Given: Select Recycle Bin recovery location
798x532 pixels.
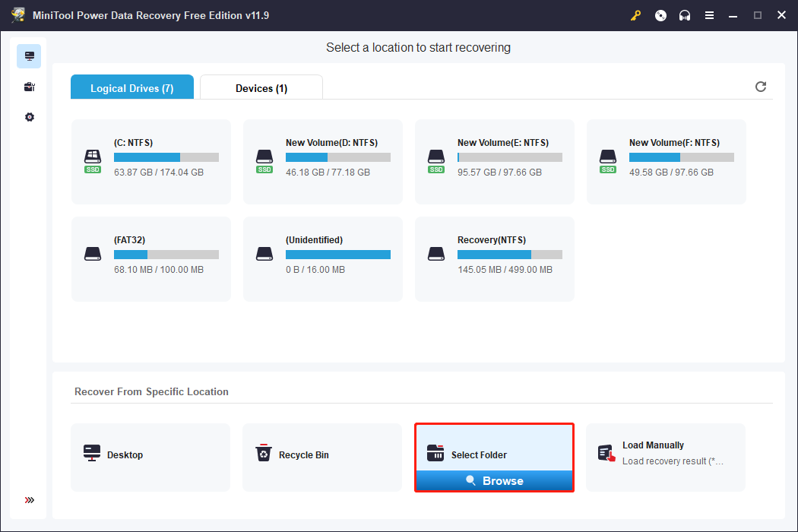Looking at the screenshot, I should (x=322, y=456).
